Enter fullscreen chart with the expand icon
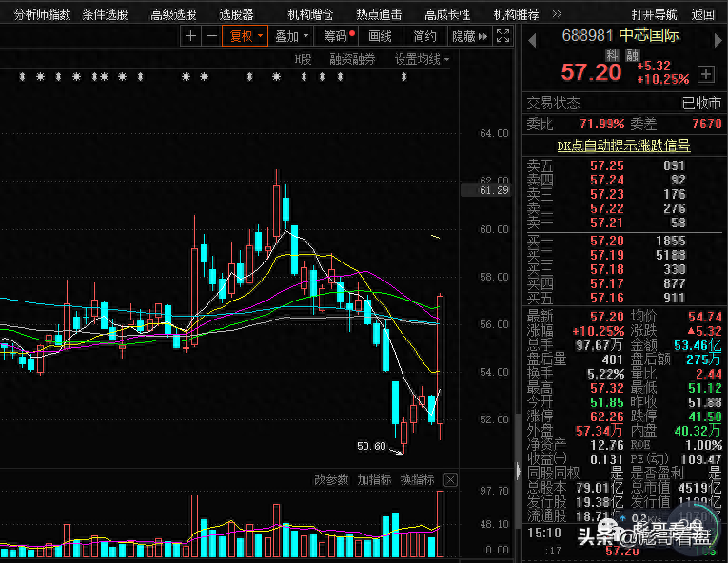The image size is (728, 563). pyautogui.click(x=502, y=36)
